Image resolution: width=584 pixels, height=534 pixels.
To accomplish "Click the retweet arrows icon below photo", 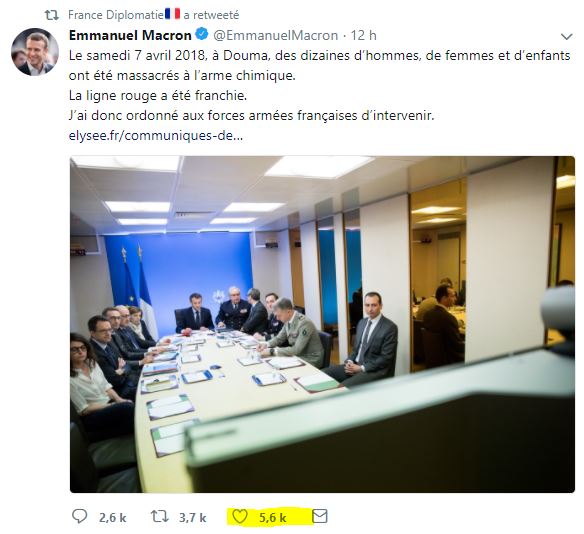I will (x=160, y=516).
